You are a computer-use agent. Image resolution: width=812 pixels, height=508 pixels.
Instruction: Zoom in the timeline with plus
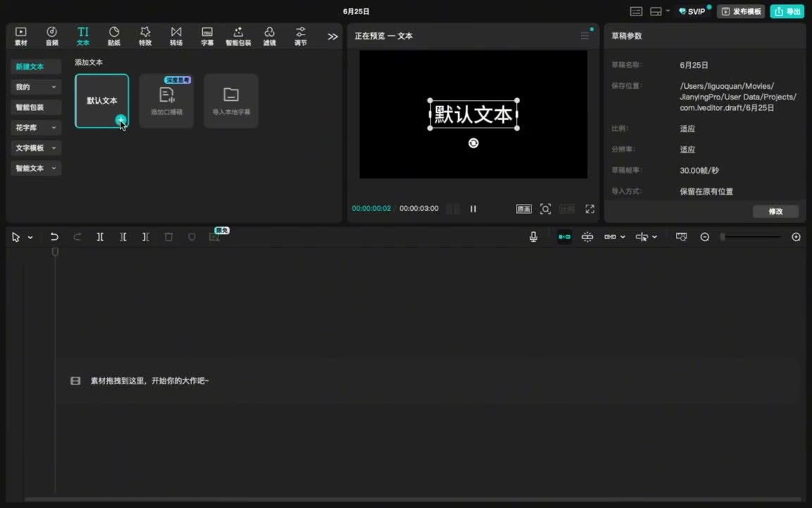click(796, 237)
